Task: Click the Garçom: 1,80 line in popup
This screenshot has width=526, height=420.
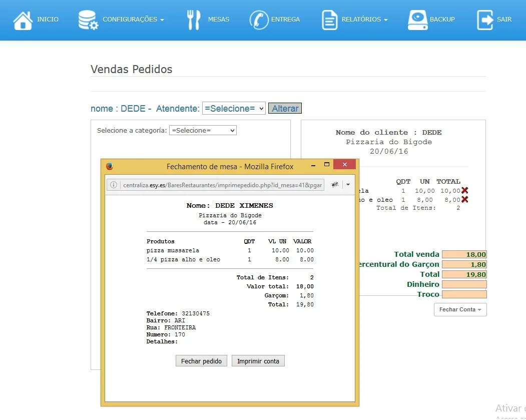Action: pos(289,295)
